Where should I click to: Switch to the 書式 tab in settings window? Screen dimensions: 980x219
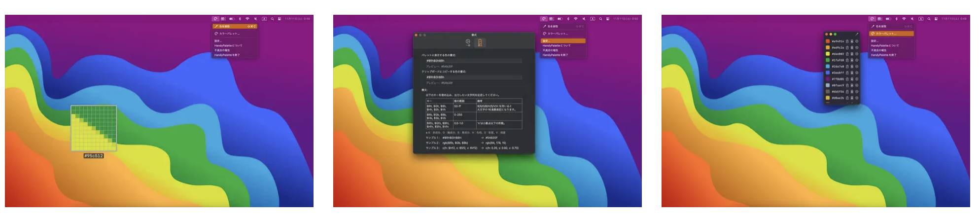coord(480,42)
